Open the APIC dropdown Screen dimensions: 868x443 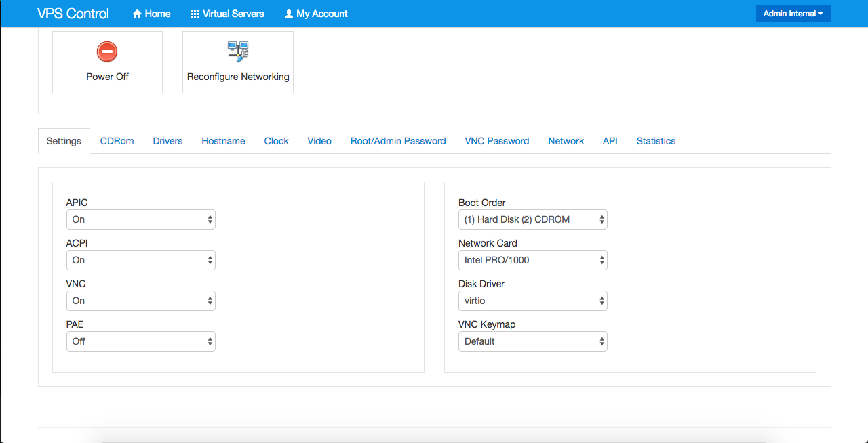141,219
